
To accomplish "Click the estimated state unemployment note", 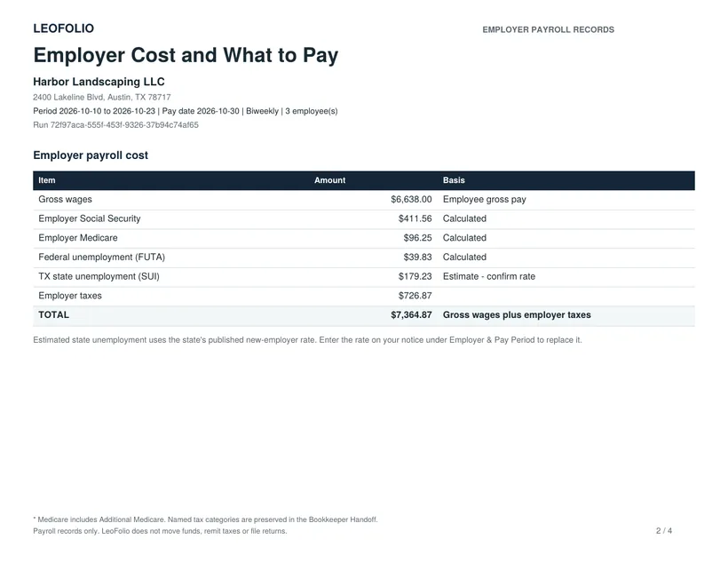I will (307, 340).
